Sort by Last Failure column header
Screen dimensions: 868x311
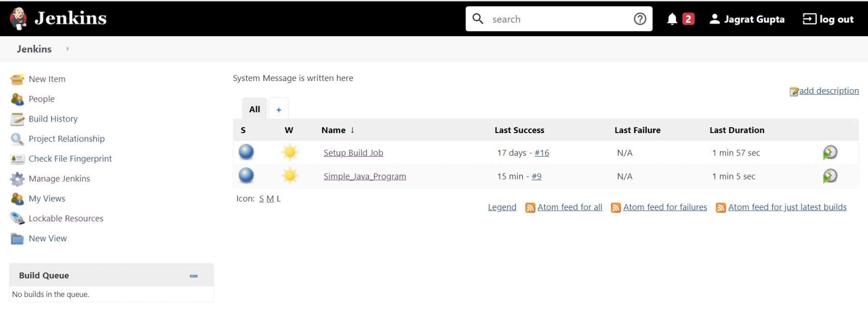point(637,130)
